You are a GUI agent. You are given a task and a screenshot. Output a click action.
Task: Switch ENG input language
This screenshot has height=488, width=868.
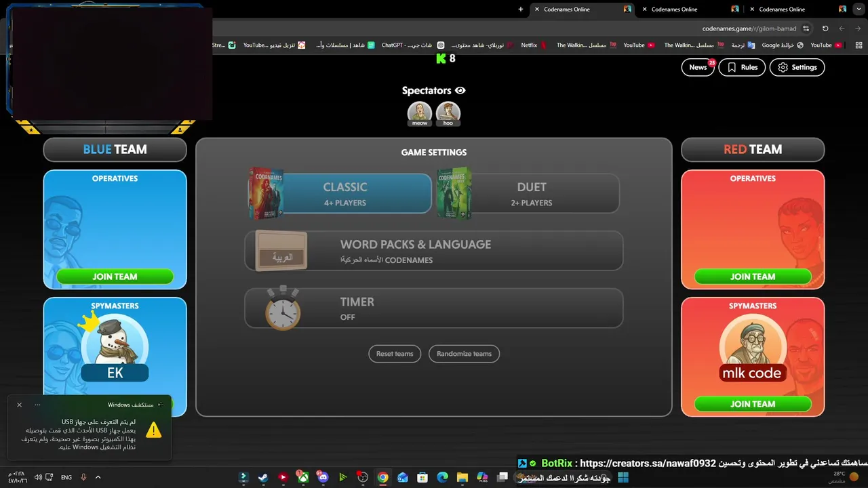pos(66,477)
